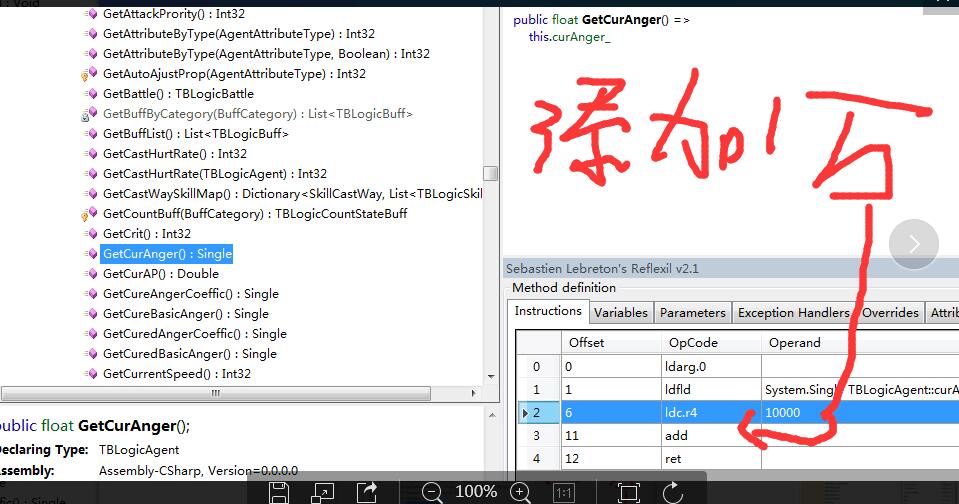Rotate the image with the circular arrow icon
Image resolution: width=959 pixels, height=504 pixels.
click(x=672, y=492)
